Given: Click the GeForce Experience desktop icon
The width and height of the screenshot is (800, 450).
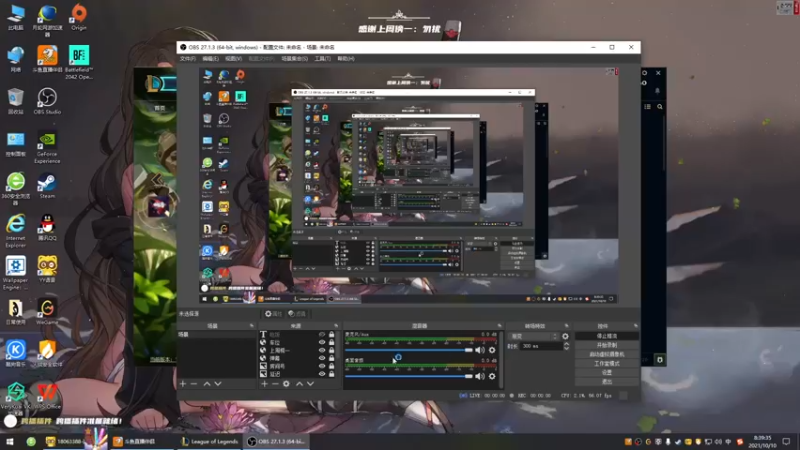Looking at the screenshot, I should (47, 147).
